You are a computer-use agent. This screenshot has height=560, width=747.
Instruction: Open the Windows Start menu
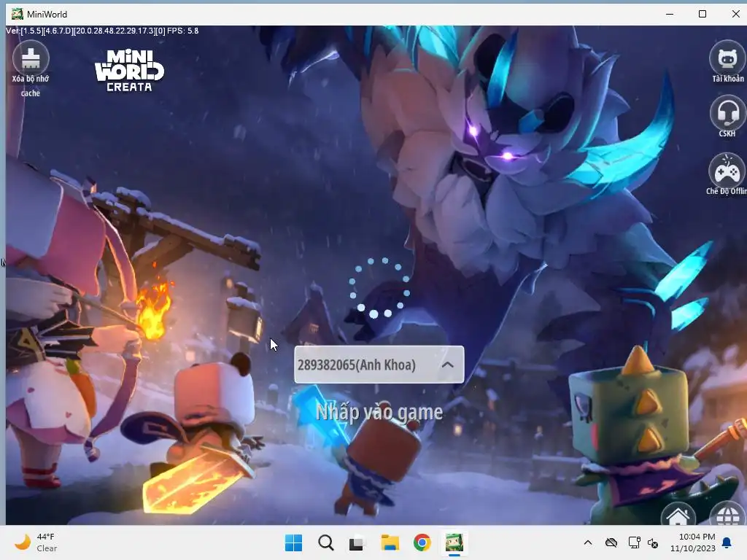coord(293,542)
